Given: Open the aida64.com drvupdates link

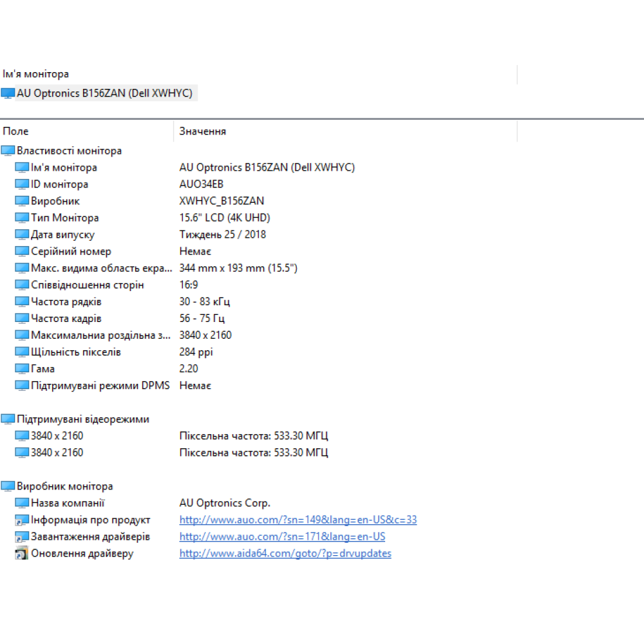Looking at the screenshot, I should (x=285, y=554).
